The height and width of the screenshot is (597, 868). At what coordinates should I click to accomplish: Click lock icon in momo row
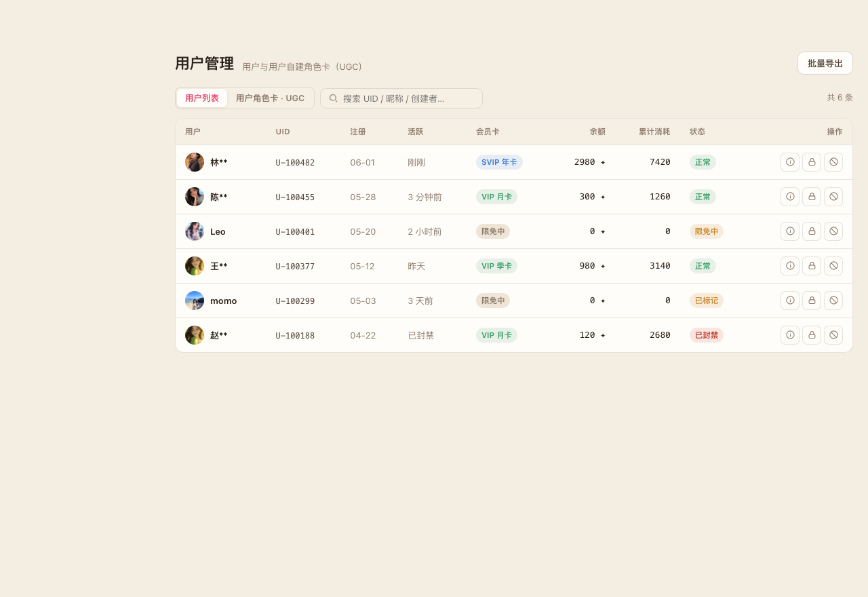pos(812,301)
